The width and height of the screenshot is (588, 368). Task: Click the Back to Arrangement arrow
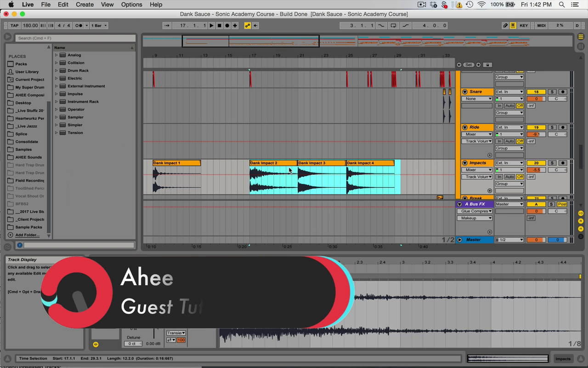(255, 26)
